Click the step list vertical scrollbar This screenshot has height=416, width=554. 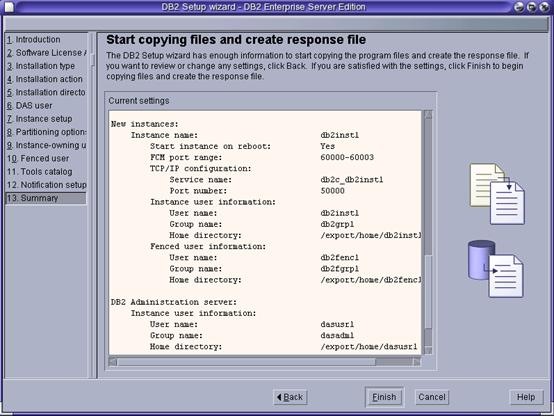92,206
